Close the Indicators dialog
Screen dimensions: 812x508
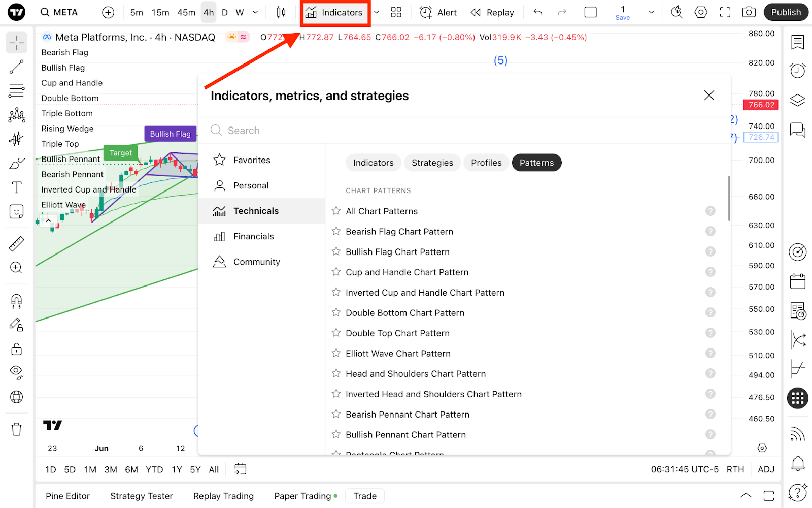point(709,96)
